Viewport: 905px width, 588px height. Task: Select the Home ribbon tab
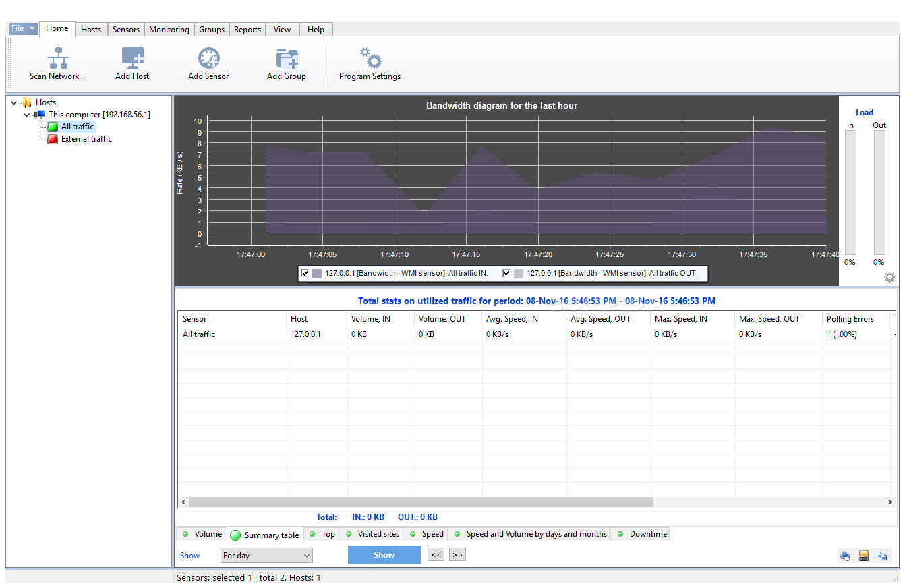coord(57,28)
